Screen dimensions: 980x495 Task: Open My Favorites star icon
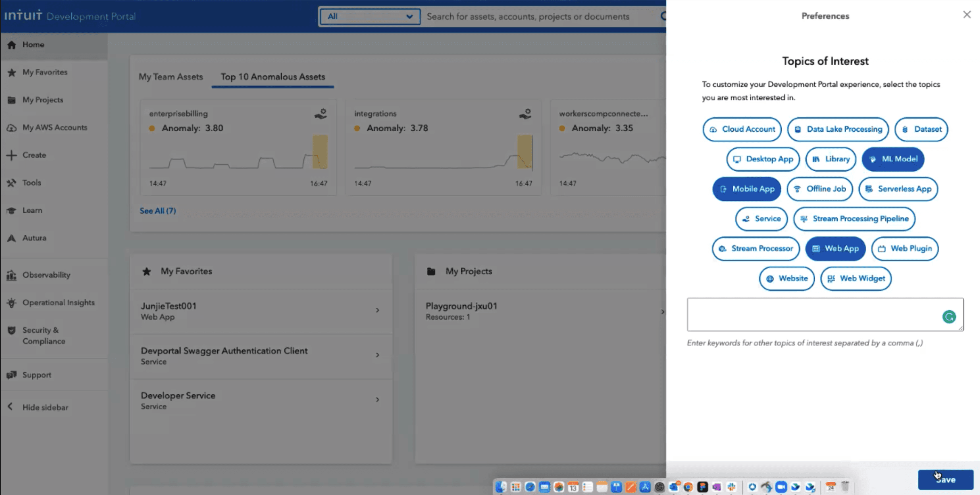point(11,72)
